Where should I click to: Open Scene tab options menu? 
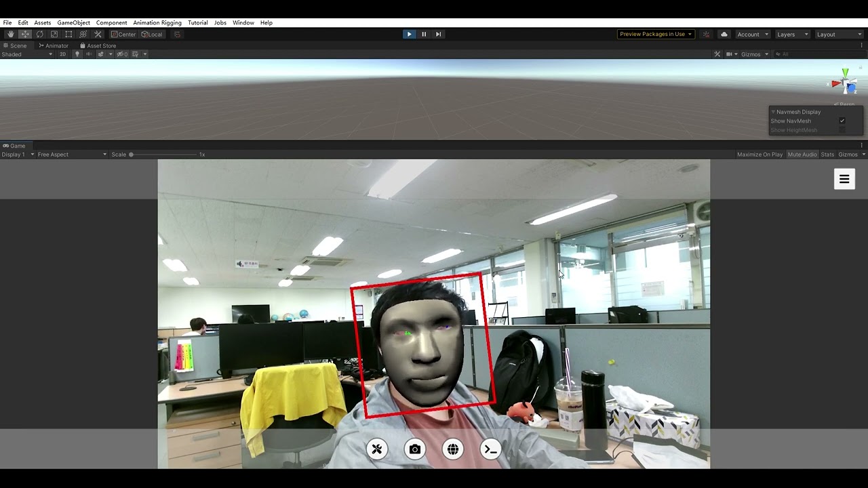pos(862,45)
